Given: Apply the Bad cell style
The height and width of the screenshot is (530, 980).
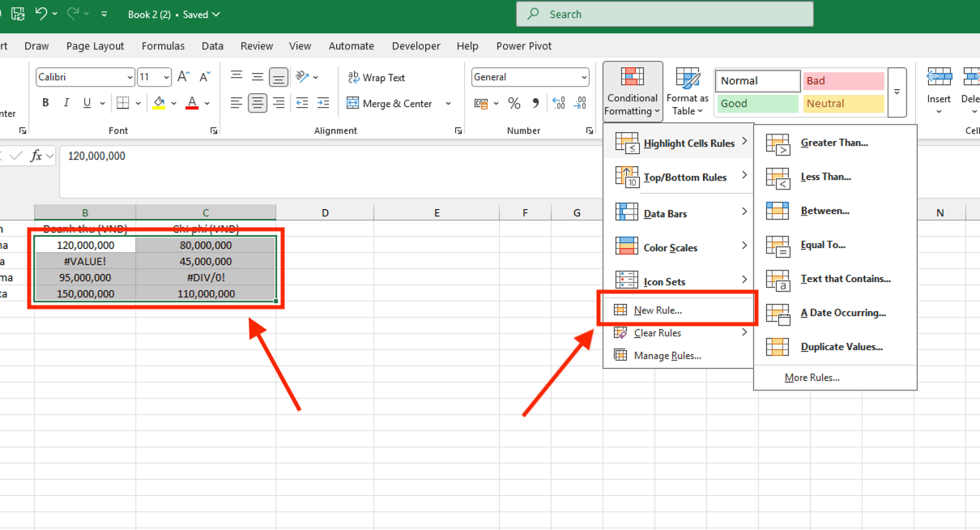Looking at the screenshot, I should coord(844,81).
